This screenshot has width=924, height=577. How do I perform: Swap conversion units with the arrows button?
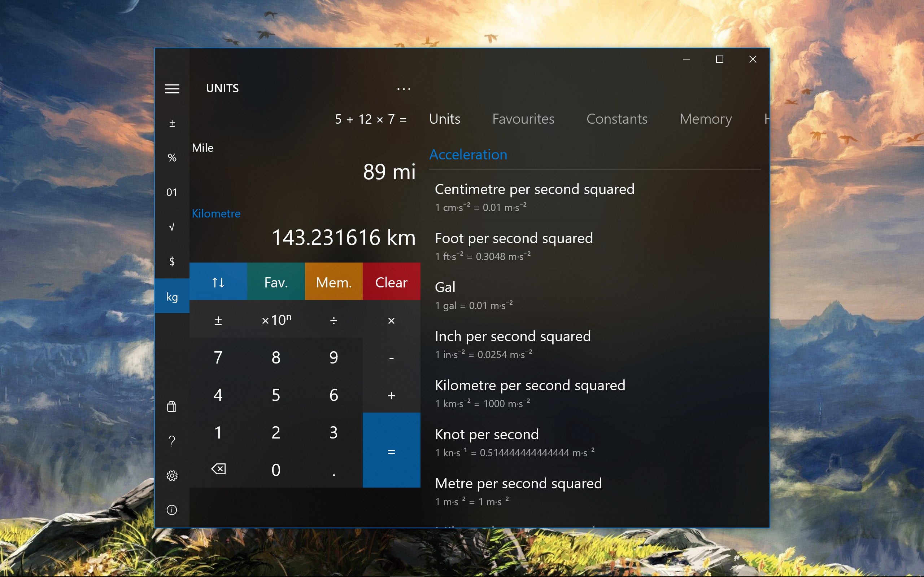tap(218, 282)
